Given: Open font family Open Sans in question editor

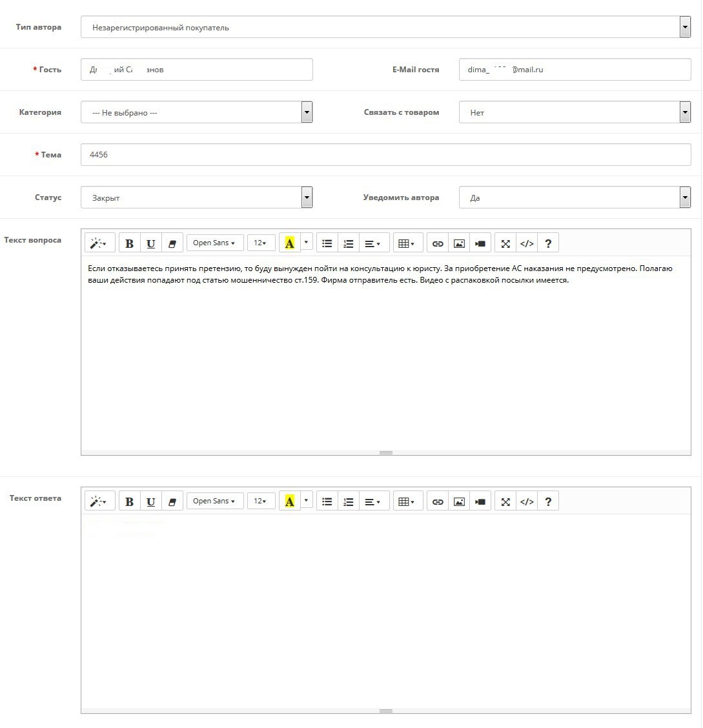Looking at the screenshot, I should (214, 243).
